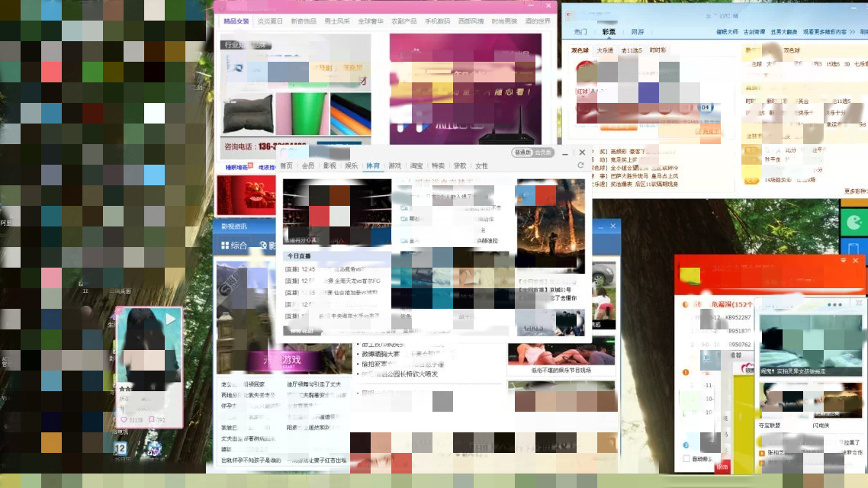This screenshot has width=868, height=488.
Task: Tap the heart icon showing 51158 likes
Action: (124, 419)
